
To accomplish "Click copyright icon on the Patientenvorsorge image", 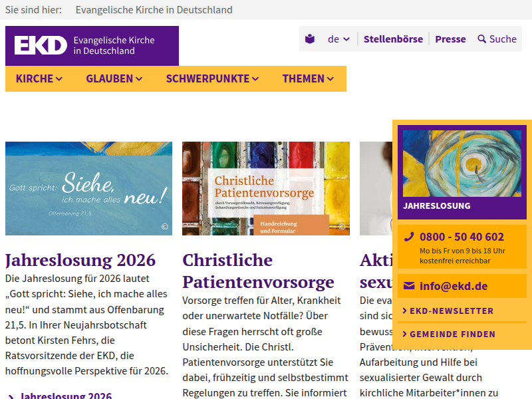I will coord(342,227).
